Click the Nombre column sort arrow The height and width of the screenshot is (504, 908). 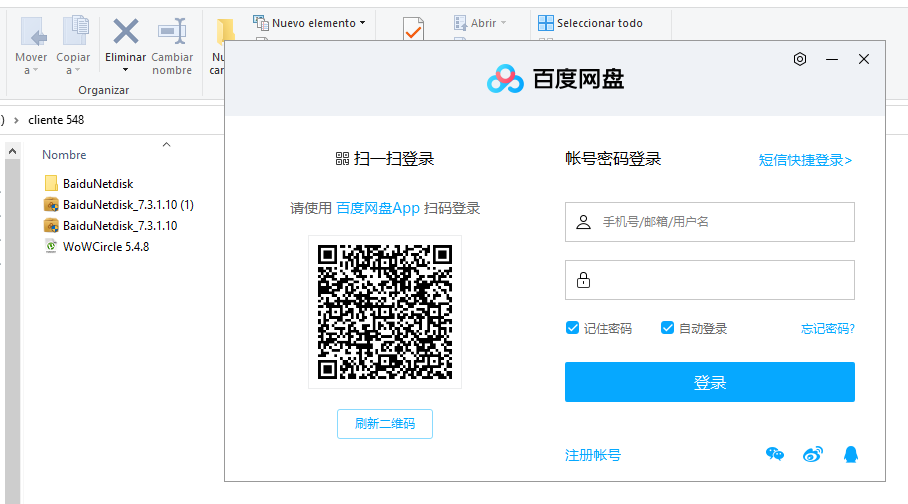point(166,144)
